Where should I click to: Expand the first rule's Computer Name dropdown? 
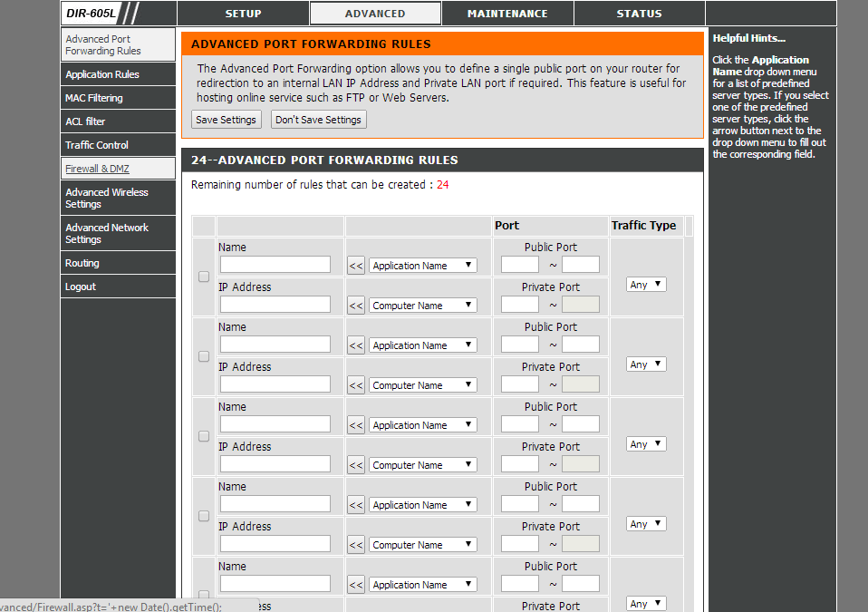[x=422, y=306]
